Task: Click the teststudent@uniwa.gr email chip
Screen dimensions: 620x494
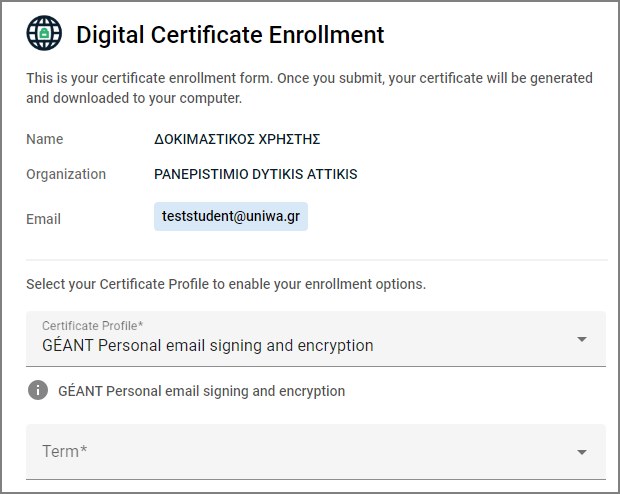Action: 231,216
